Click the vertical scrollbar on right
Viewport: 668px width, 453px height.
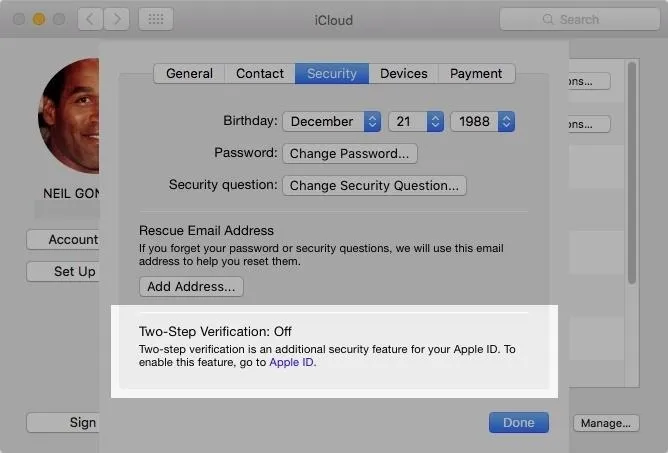[632, 173]
